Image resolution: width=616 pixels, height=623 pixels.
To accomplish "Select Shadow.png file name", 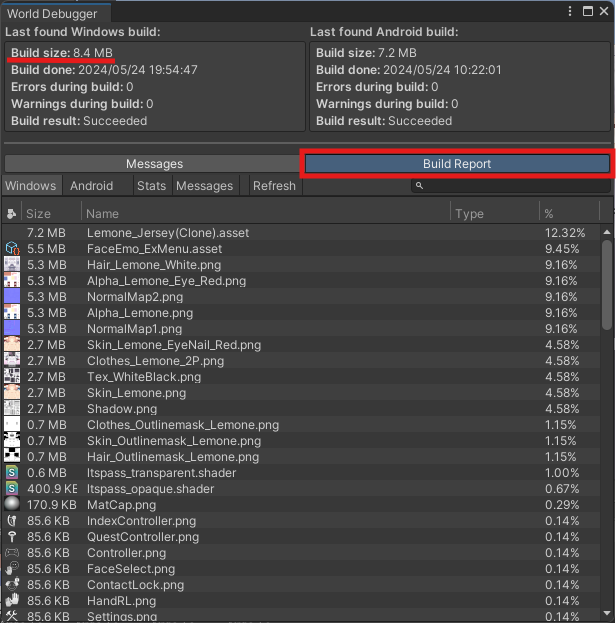I will point(122,408).
